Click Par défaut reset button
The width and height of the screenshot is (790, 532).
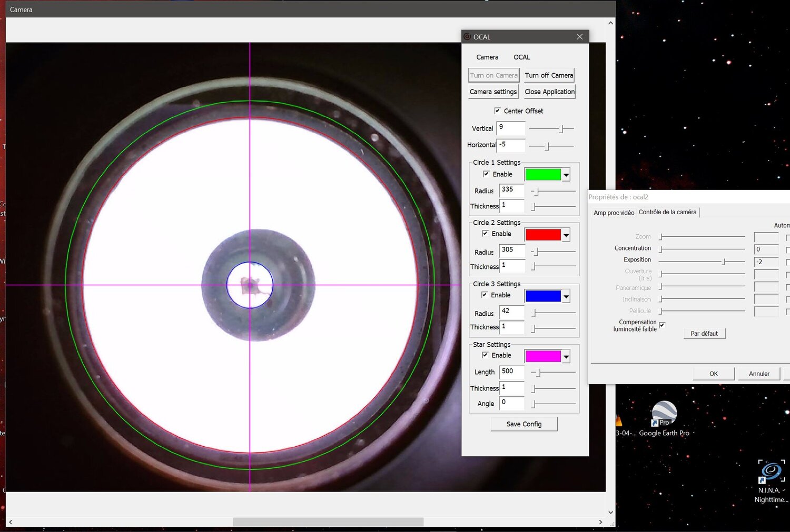(x=704, y=334)
